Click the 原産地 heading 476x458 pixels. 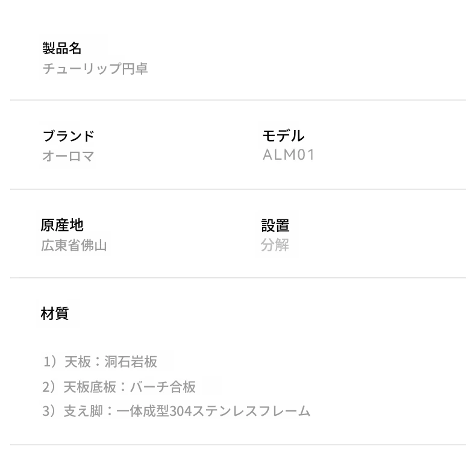coord(62,225)
